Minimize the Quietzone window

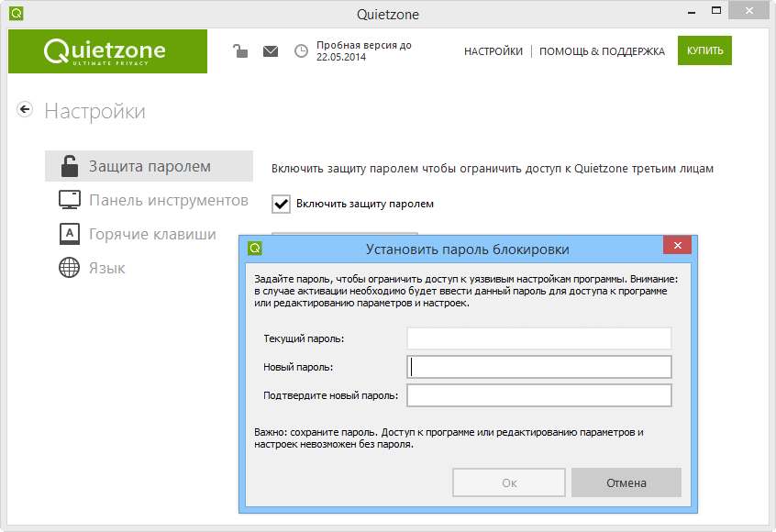point(692,12)
